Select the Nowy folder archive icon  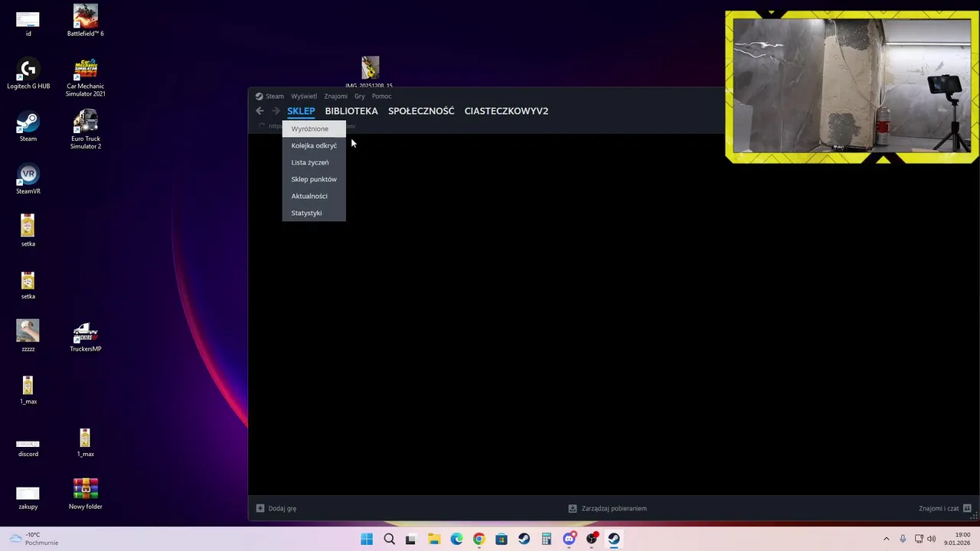(x=85, y=494)
